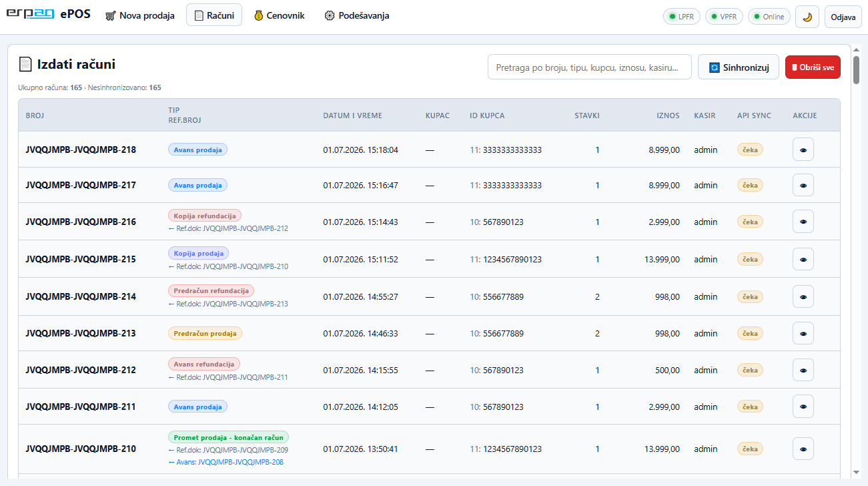Click Ref.dok JVQQJMPB-JVQQJMPB-211 reference
The height and width of the screenshot is (486, 868).
pos(228,377)
